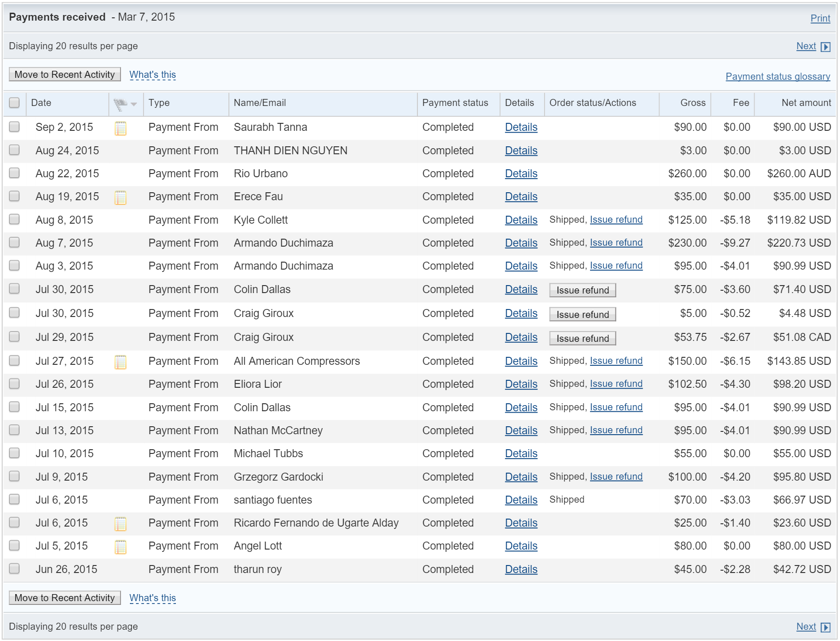Viewport: 840px width, 641px height.
Task: Issue refund link for Grzegorz Gardocki
Action: 616,476
